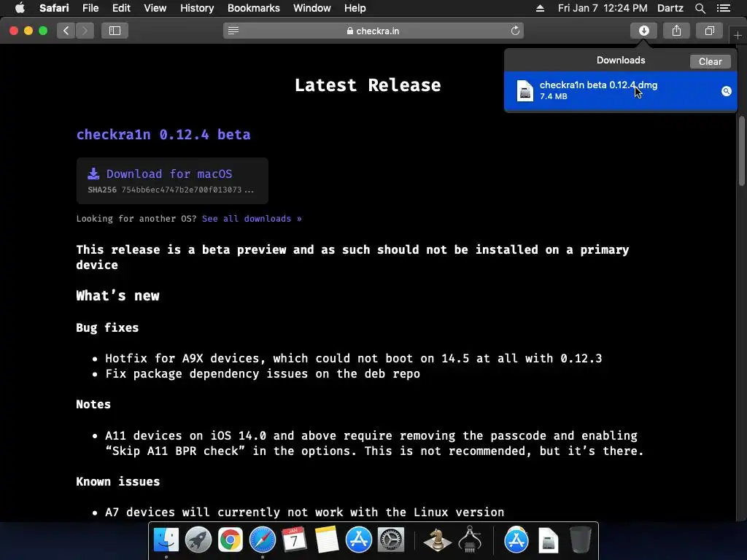Open the Bookmarks menu

[x=253, y=8]
